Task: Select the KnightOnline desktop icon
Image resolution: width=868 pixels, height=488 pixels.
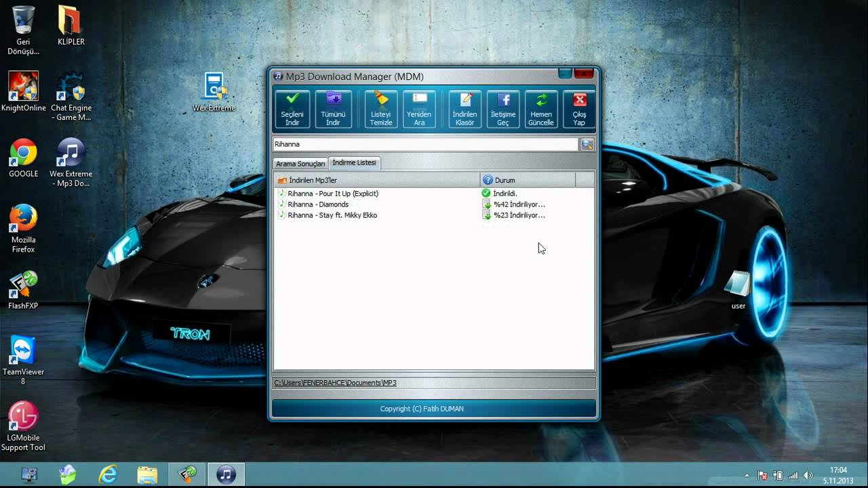Action: [24, 92]
